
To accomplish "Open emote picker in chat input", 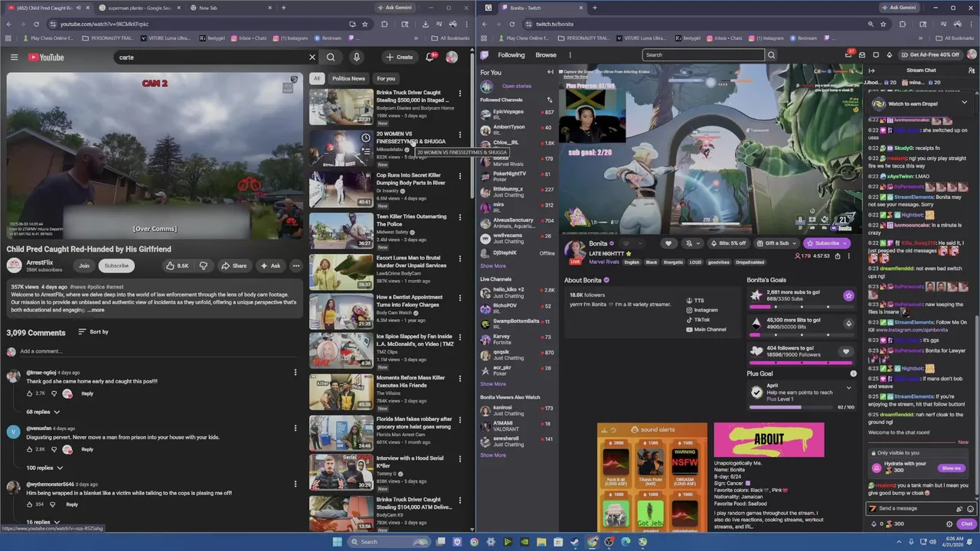I will [x=971, y=508].
